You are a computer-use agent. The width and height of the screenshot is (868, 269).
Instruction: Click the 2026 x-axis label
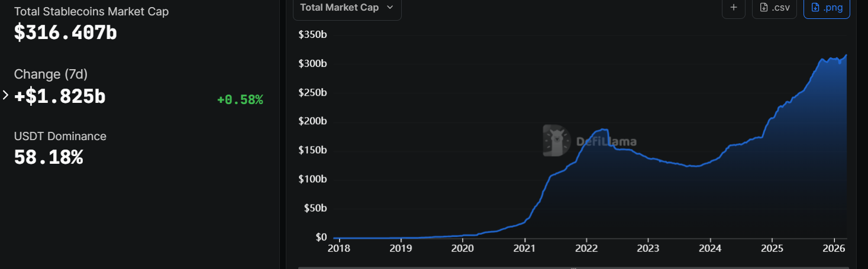pos(834,248)
